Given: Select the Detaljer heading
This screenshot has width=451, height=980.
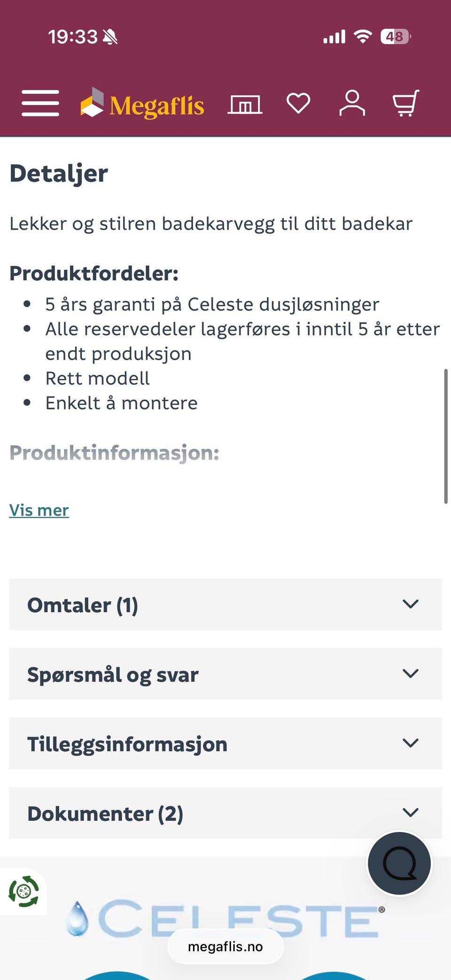Looking at the screenshot, I should tap(59, 172).
